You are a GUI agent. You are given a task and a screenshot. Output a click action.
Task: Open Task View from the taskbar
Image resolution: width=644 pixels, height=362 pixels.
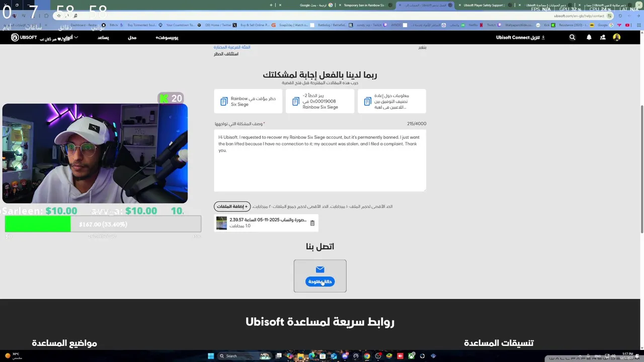278,356
